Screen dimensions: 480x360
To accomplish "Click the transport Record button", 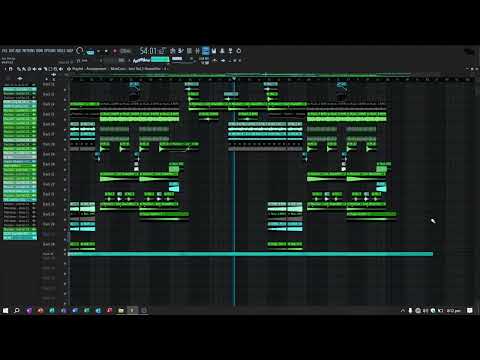I will coord(115,51).
